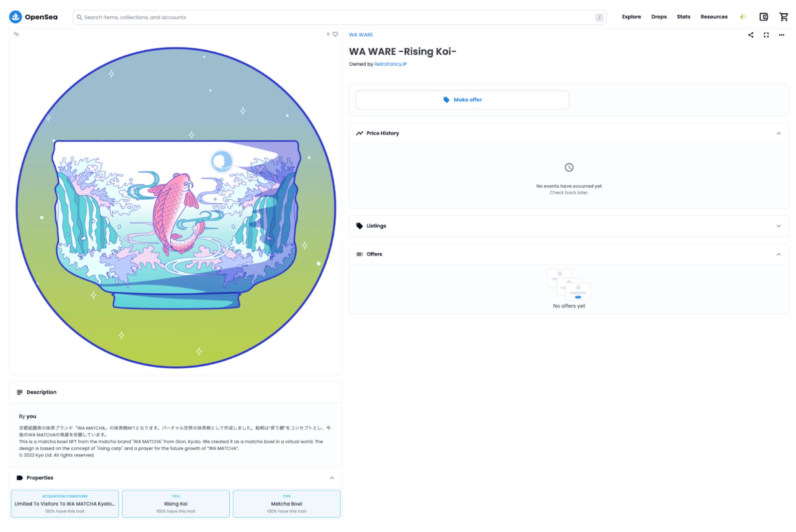Open the more options ellipsis menu

[781, 35]
